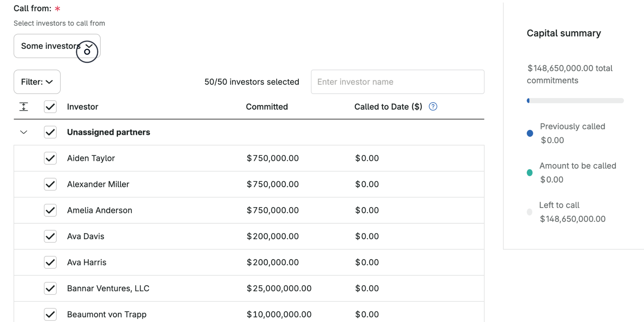Open the Called to Date help tooltip
Image resolution: width=644 pixels, height=322 pixels.
433,106
